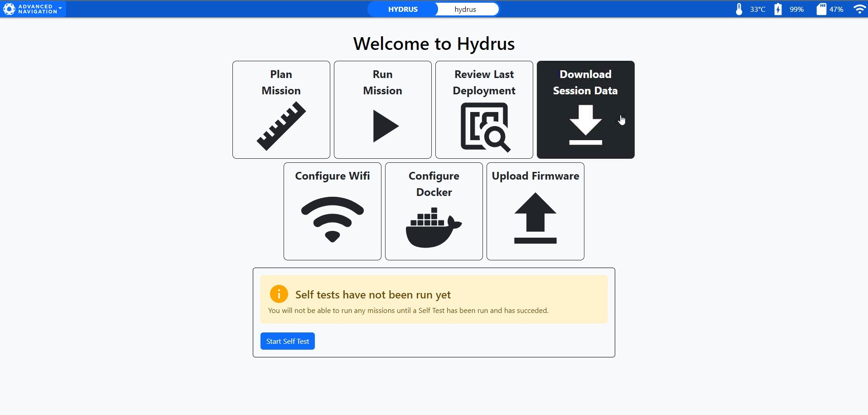Start the self test with the blue button
This screenshot has width=868, height=415.
pos(288,342)
